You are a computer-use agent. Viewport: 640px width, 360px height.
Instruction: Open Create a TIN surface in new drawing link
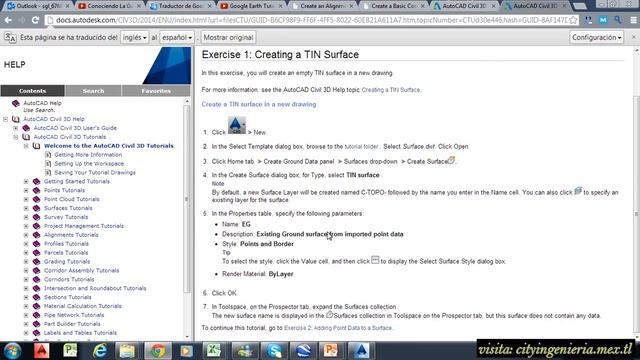[x=259, y=104]
